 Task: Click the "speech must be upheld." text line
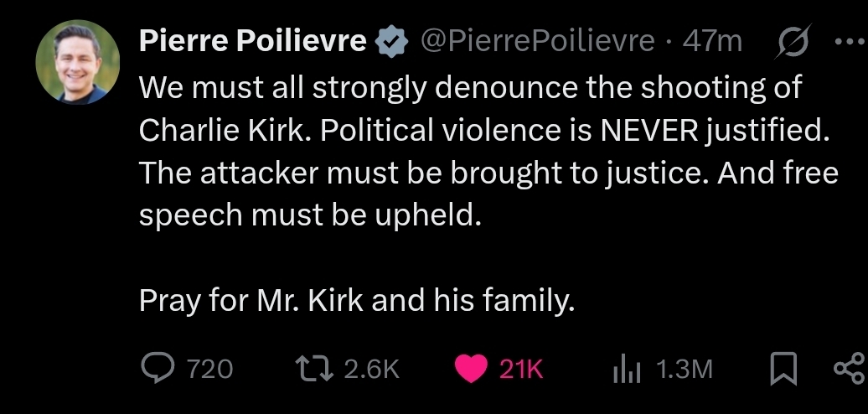click(x=311, y=215)
